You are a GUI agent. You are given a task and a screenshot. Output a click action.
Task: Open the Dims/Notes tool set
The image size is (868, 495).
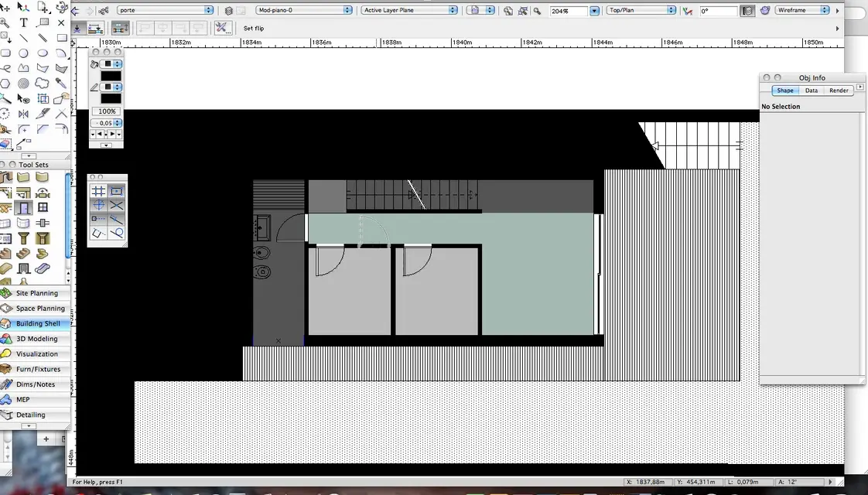[x=35, y=384]
